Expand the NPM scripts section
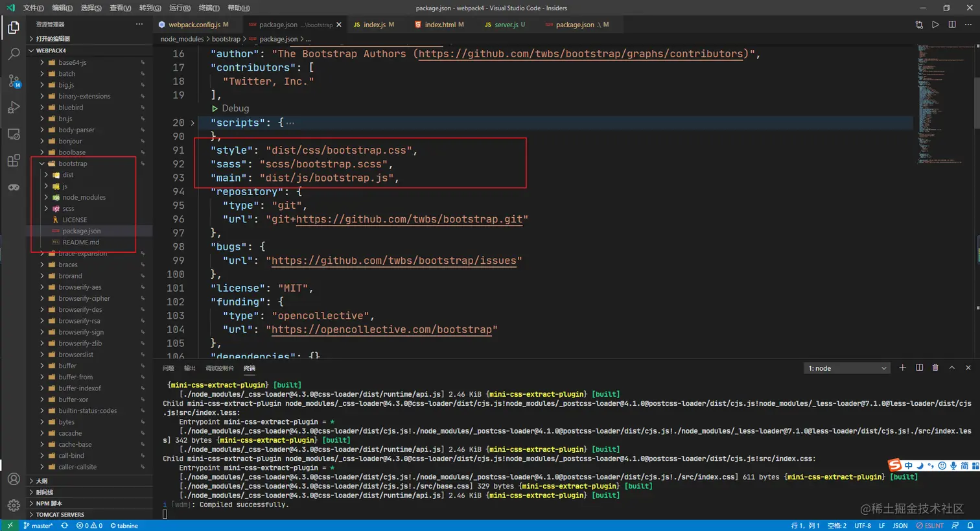Viewport: 980px width, 531px height. pos(91,503)
